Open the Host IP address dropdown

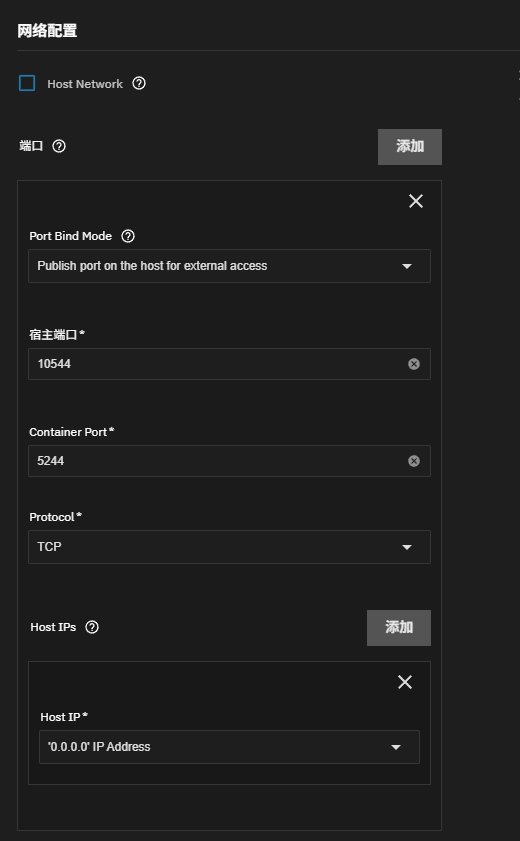coord(229,747)
